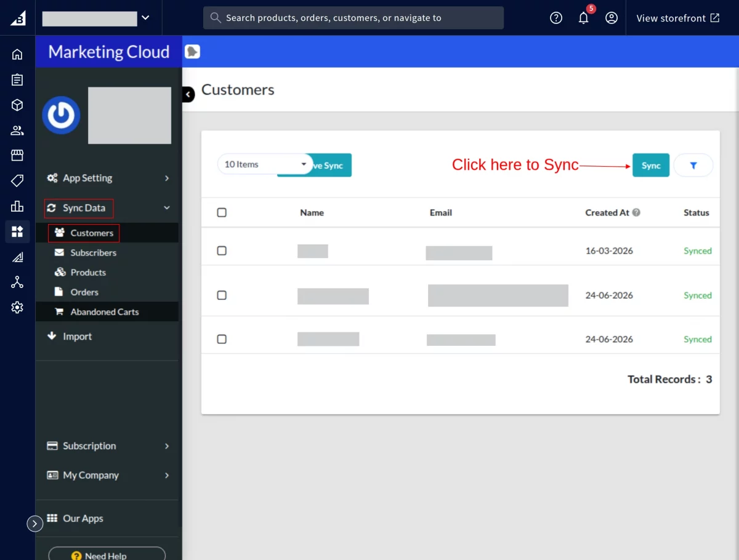Open the Marketing tag icon in left rail
This screenshot has width=739, height=560.
click(x=17, y=180)
